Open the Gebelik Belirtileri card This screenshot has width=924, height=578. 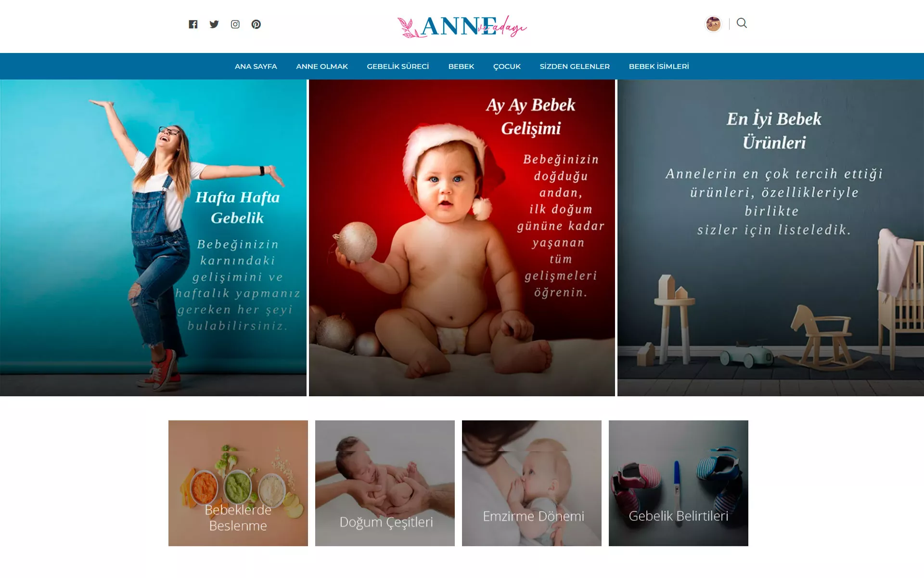(679, 483)
